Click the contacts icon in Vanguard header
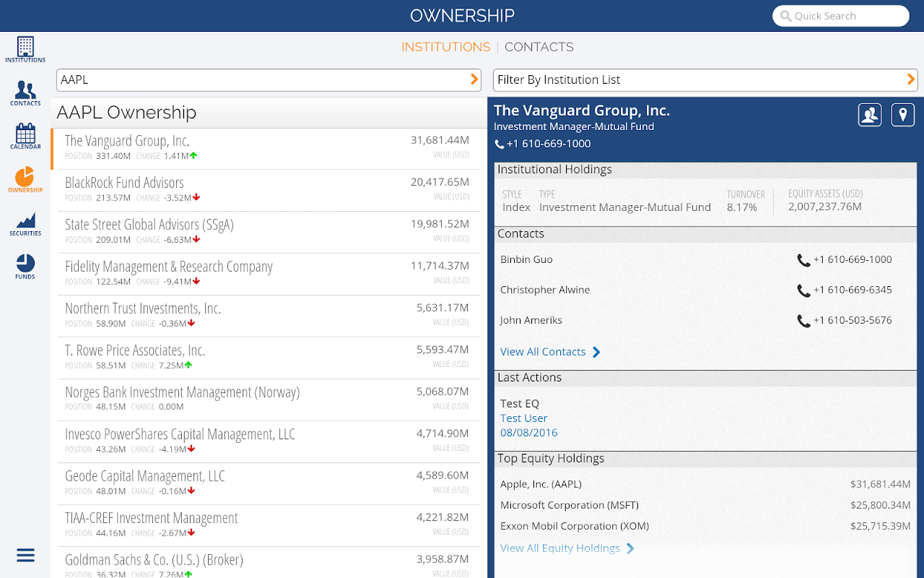This screenshot has height=578, width=924. (x=870, y=115)
